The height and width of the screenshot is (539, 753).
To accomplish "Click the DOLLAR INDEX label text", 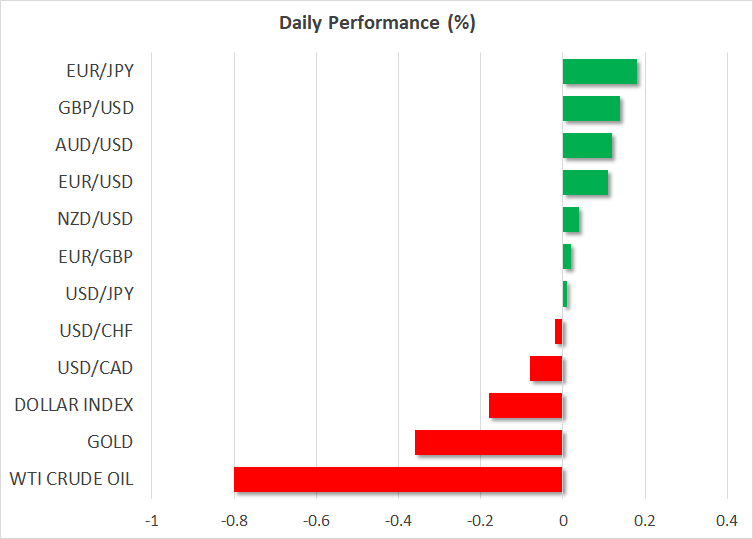I will (x=74, y=405).
